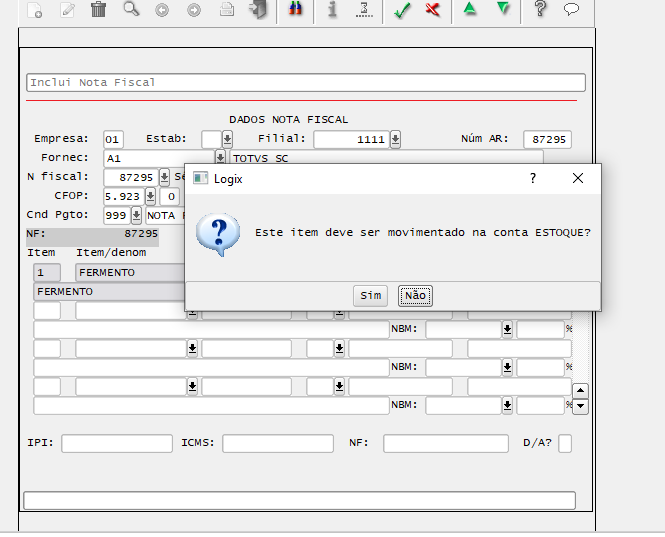This screenshot has height=537, width=665.
Task: Click the trash can delete icon
Action: click(x=98, y=9)
